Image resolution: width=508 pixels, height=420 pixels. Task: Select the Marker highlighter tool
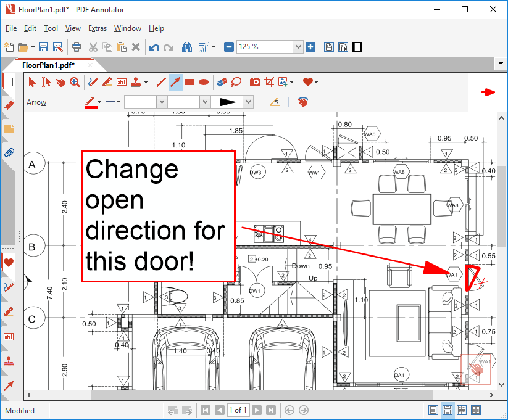107,82
